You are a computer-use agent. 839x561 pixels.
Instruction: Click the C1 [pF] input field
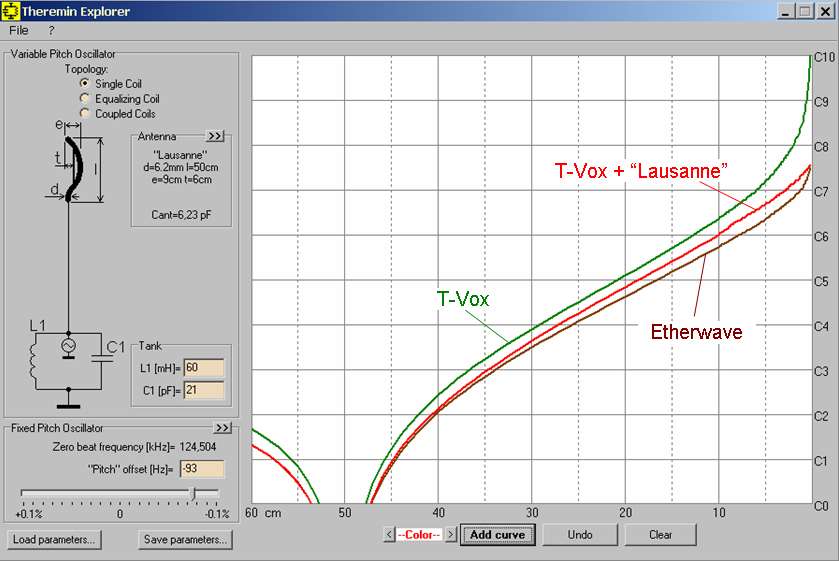pyautogui.click(x=204, y=390)
